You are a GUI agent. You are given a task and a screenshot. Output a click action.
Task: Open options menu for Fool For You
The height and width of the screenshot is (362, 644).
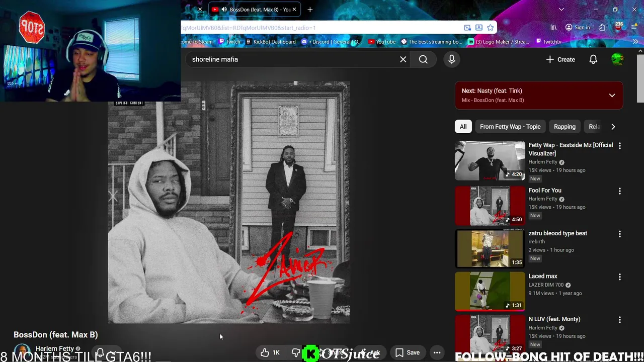[620, 191]
